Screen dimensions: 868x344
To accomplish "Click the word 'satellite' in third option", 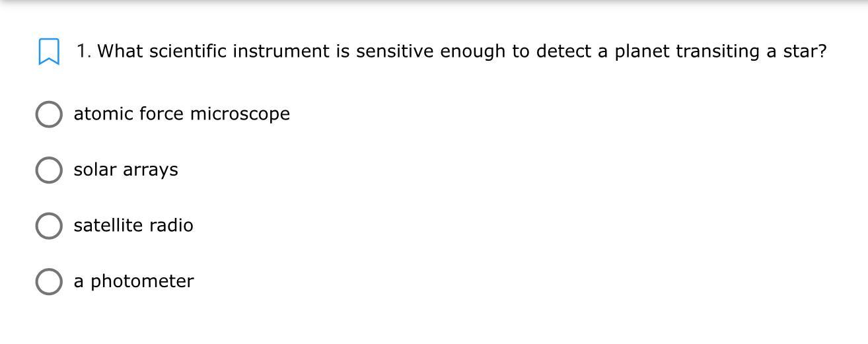I will (108, 226).
